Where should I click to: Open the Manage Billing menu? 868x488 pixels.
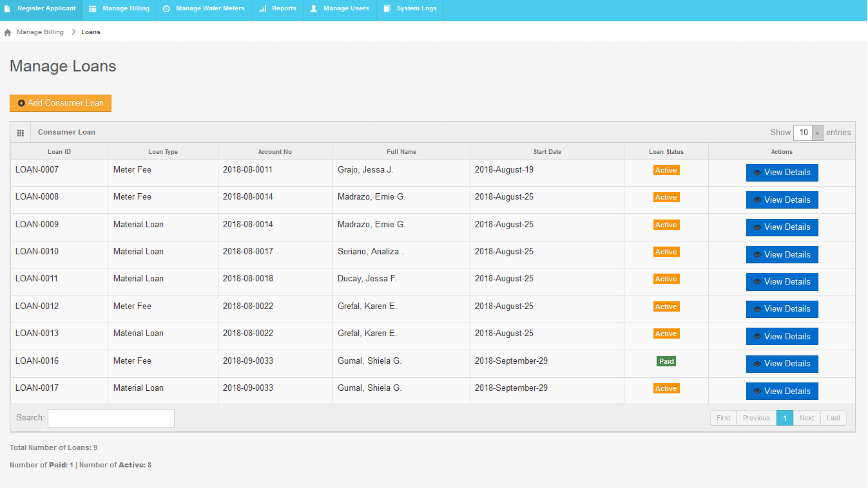pos(119,9)
